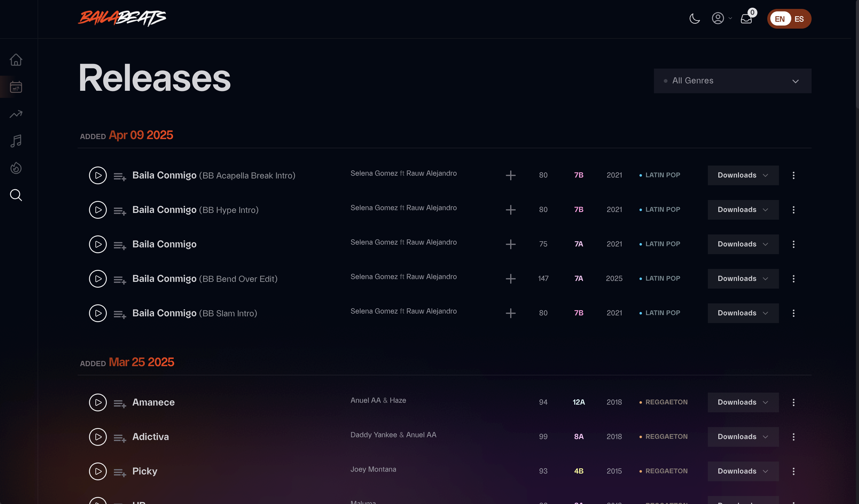The width and height of the screenshot is (859, 504).
Task: Click the BailaBeats logo
Action: (x=122, y=18)
